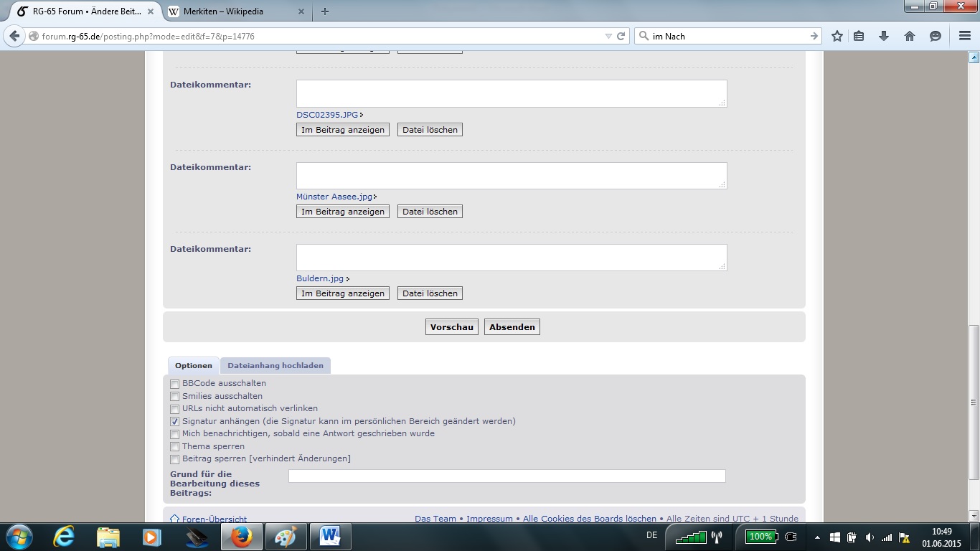980x551 pixels.
Task: Open the Firefox downloads arrow icon
Action: click(x=884, y=36)
